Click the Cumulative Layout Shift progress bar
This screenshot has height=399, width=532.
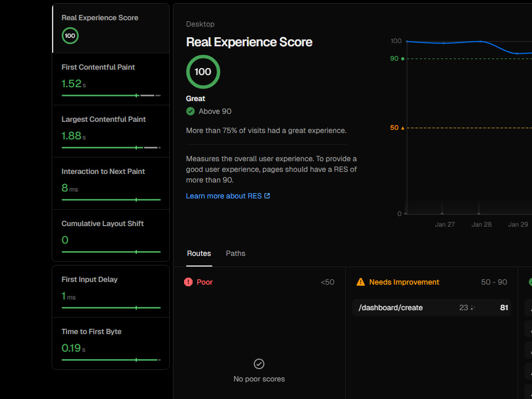(111, 252)
